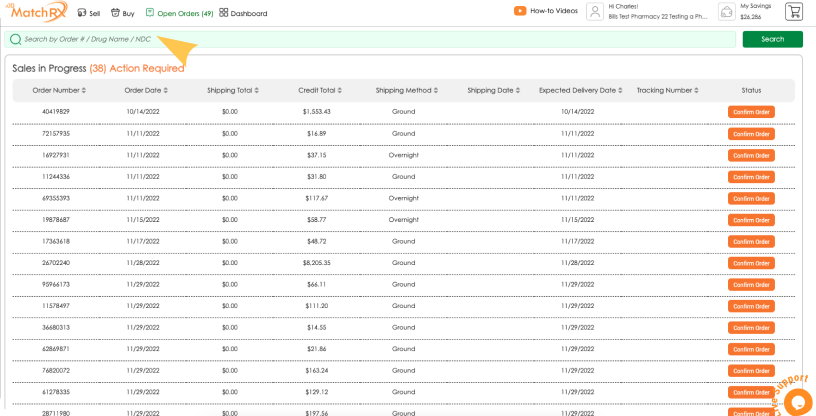Go to the Buy menu item
816x416 pixels.
pyautogui.click(x=123, y=13)
